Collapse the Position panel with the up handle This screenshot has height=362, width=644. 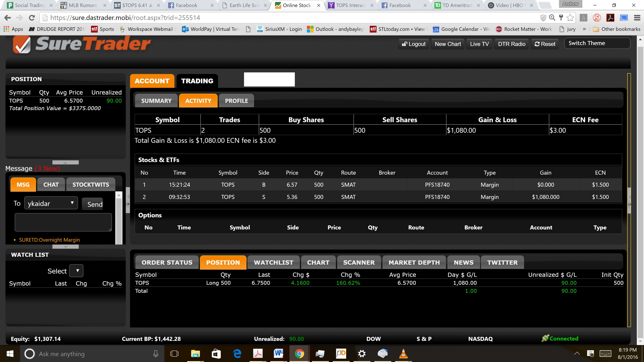pos(66,162)
